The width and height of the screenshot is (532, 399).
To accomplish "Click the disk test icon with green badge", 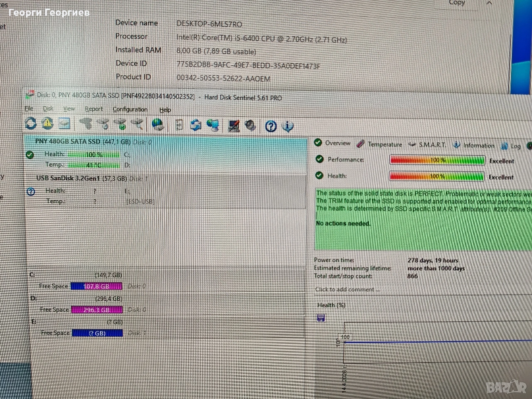I will (x=121, y=124).
